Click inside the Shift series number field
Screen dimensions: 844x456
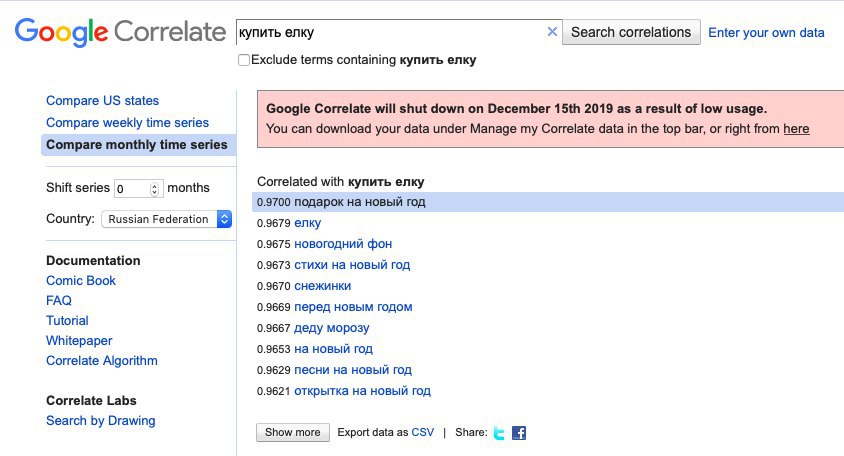pos(132,188)
